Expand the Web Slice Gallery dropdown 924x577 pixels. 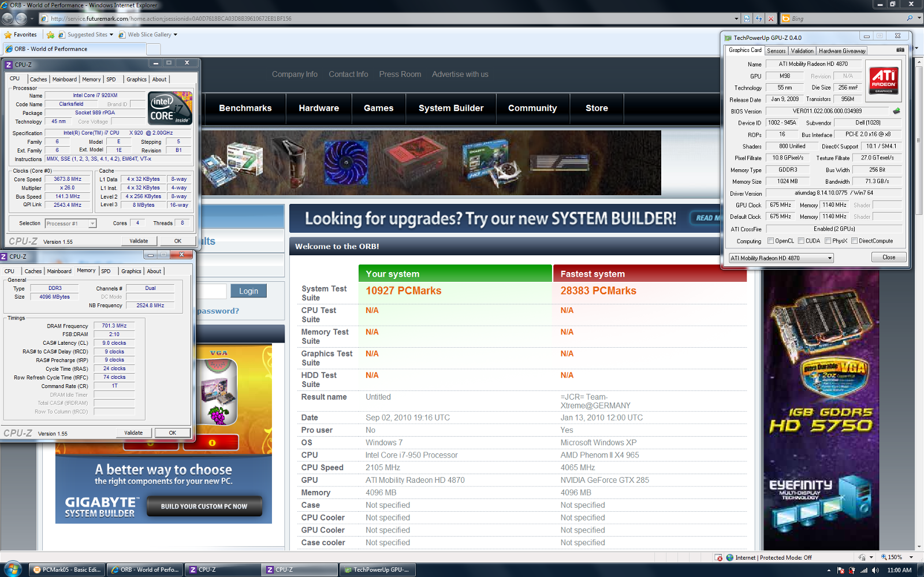tap(176, 35)
